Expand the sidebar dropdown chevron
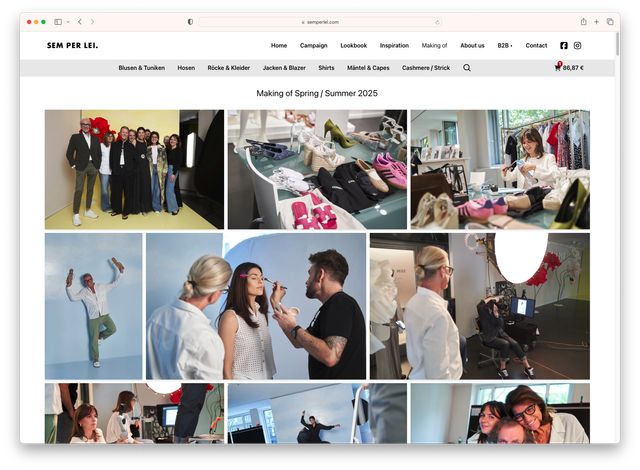This screenshot has width=640, height=470. (67, 21)
